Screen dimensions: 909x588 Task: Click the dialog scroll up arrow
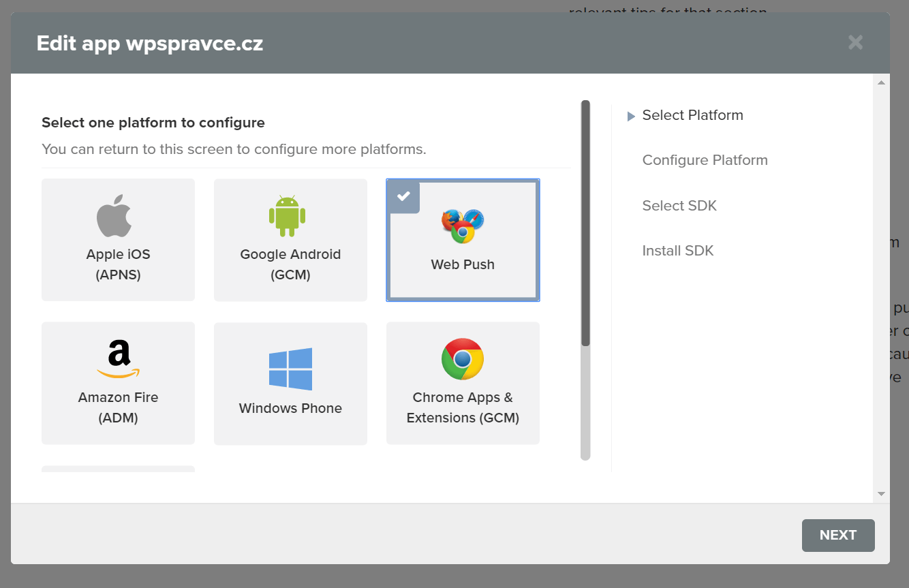pyautogui.click(x=881, y=82)
